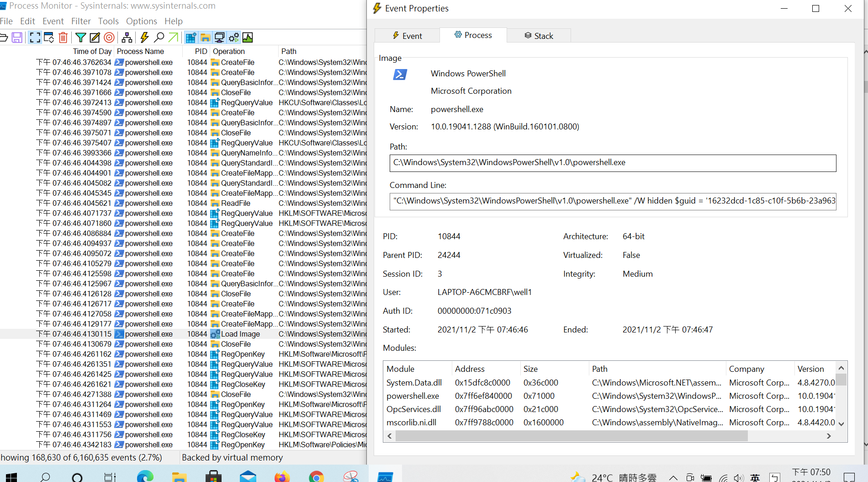The height and width of the screenshot is (482, 868).
Task: Click the Process Name column header
Action: [x=140, y=51]
